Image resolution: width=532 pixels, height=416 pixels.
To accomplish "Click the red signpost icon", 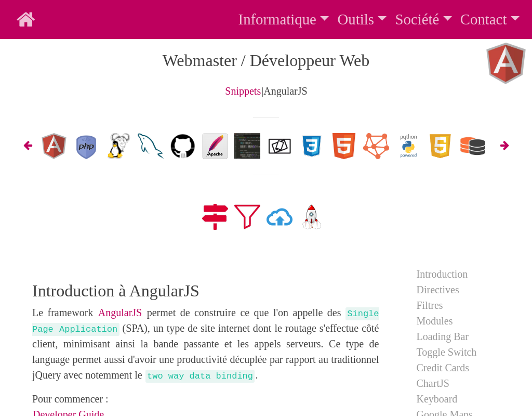I will [215, 217].
